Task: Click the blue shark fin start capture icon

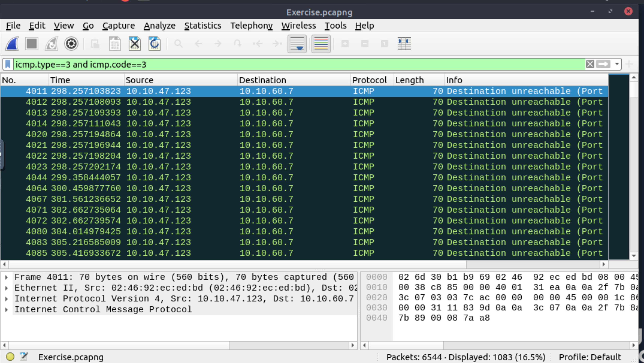Action: point(12,44)
